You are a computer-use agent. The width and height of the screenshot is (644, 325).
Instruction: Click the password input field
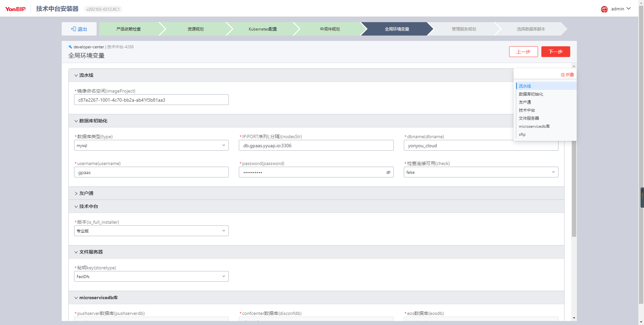[316, 172]
